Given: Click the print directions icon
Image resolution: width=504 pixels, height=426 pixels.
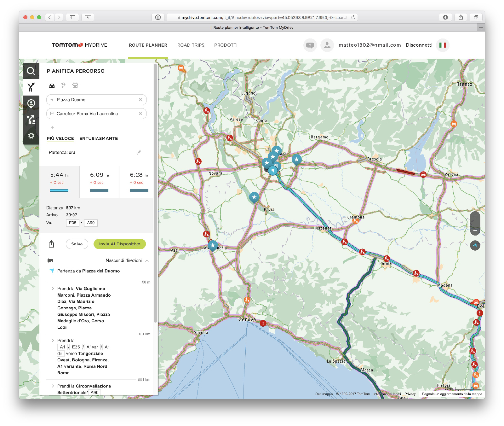Looking at the screenshot, I should [50, 260].
